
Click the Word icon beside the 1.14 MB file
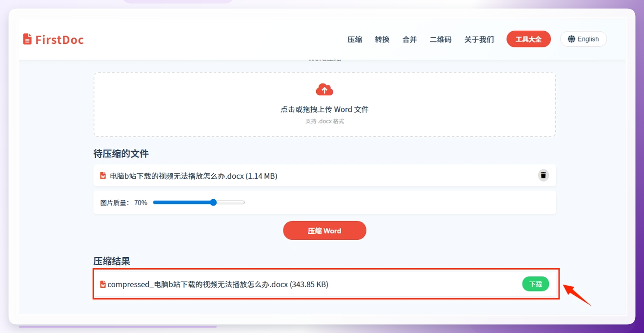103,176
